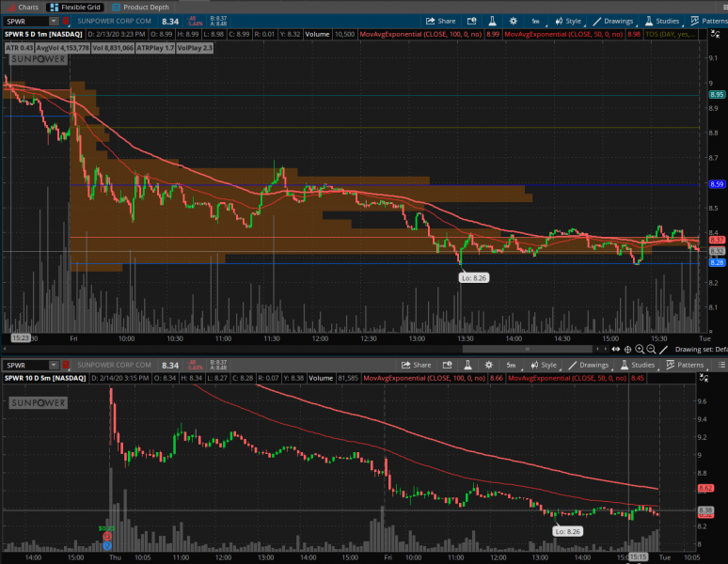This screenshot has width=728, height=564.
Task: Click the active drawing tool line icon
Action: pos(663,350)
